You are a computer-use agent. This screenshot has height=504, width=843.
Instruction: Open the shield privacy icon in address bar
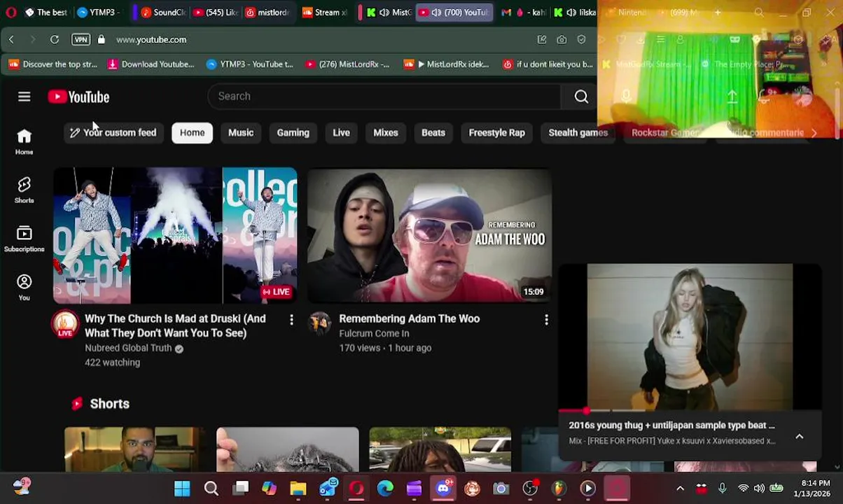pyautogui.click(x=581, y=40)
